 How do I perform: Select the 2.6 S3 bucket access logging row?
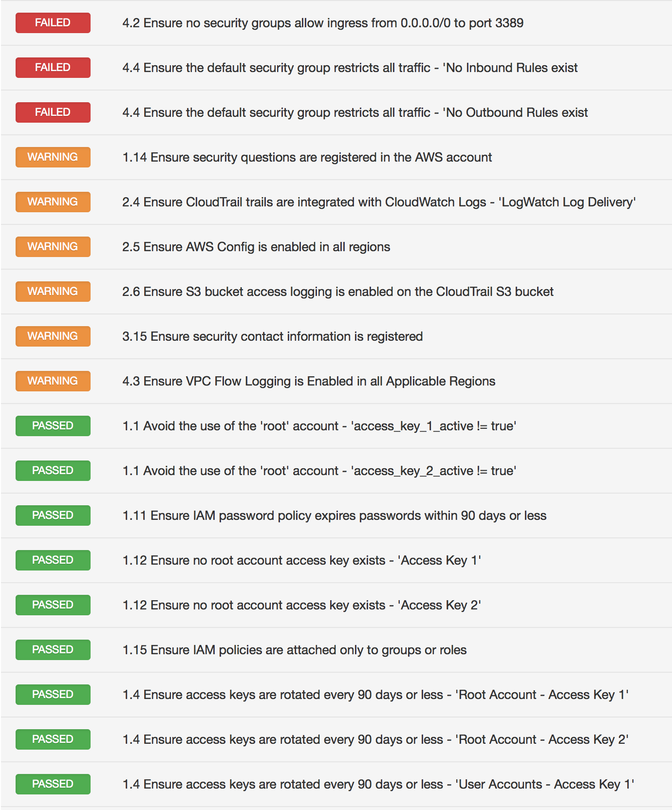click(x=337, y=292)
